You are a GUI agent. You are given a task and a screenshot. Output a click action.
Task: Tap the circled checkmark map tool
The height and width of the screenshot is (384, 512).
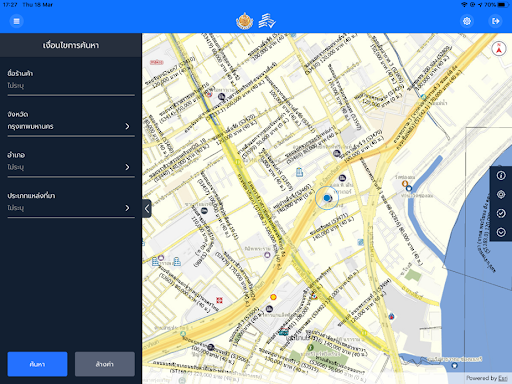pyautogui.click(x=501, y=213)
